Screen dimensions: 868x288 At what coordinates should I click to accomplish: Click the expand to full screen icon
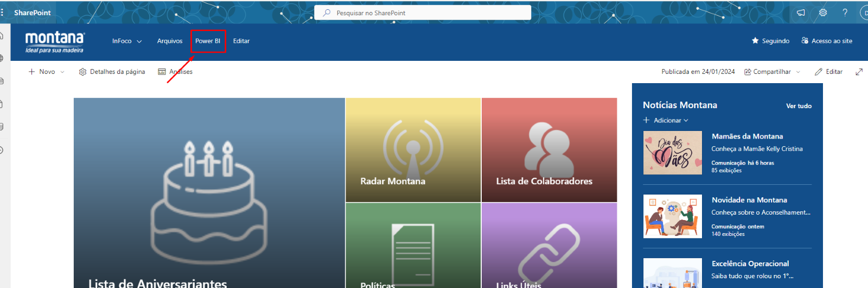pyautogui.click(x=859, y=72)
